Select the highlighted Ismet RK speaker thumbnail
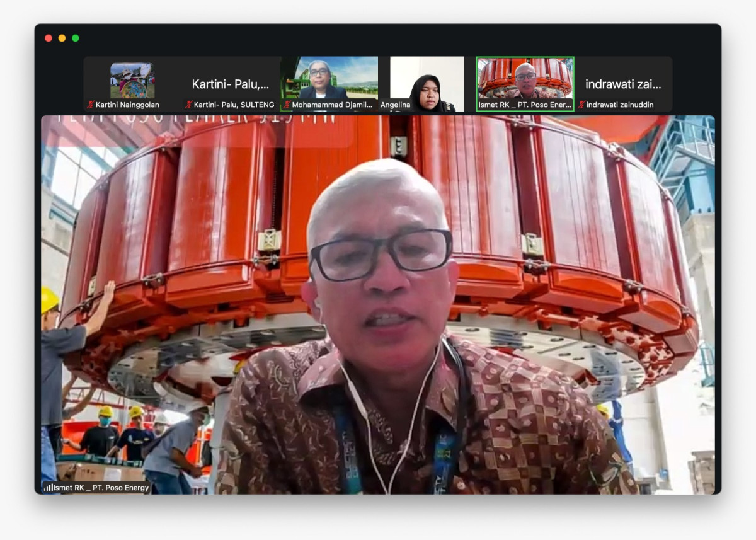Image resolution: width=756 pixels, height=540 pixels. tap(525, 79)
